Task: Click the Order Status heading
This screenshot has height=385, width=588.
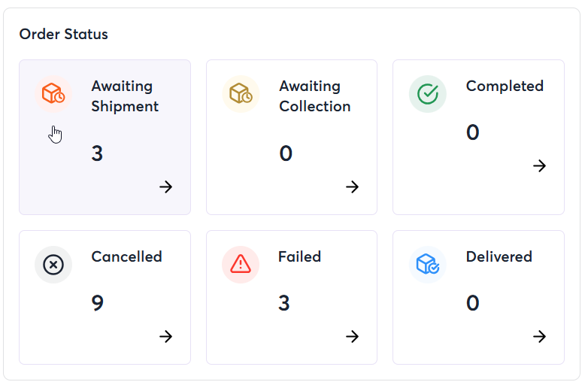Action: point(64,34)
